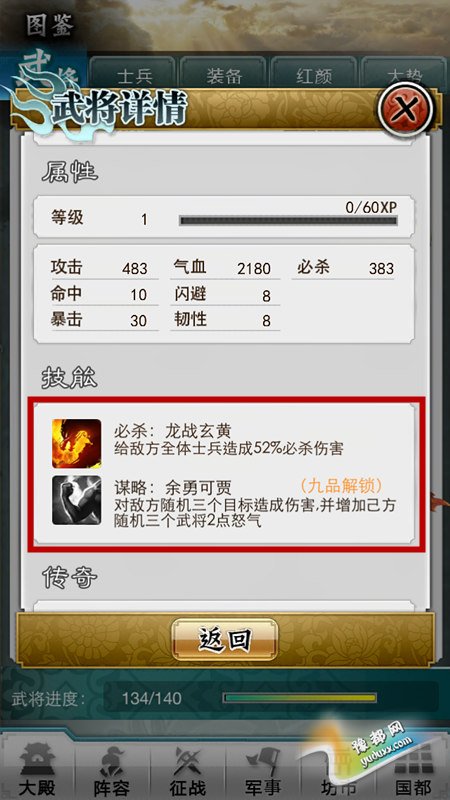Switch to the 红颜 tab
The image size is (450, 800).
coord(313,74)
